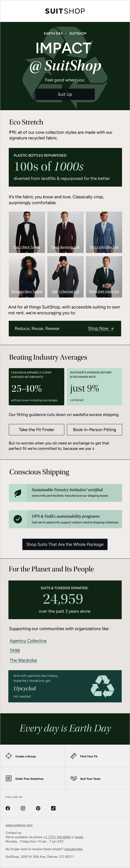
Task: Open the Instagram icon in footer
Action: (x=23, y=808)
